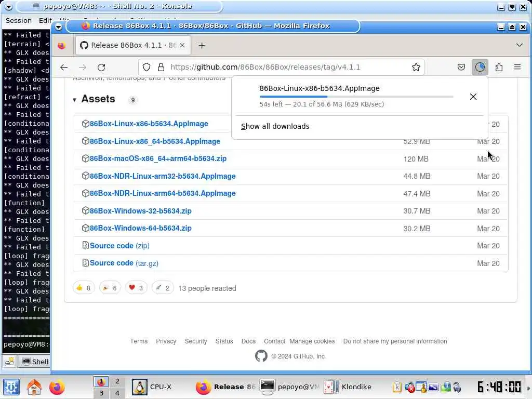This screenshot has height=399, width=532.
Task: Click the Firefox address bar URL
Action: click(x=265, y=67)
